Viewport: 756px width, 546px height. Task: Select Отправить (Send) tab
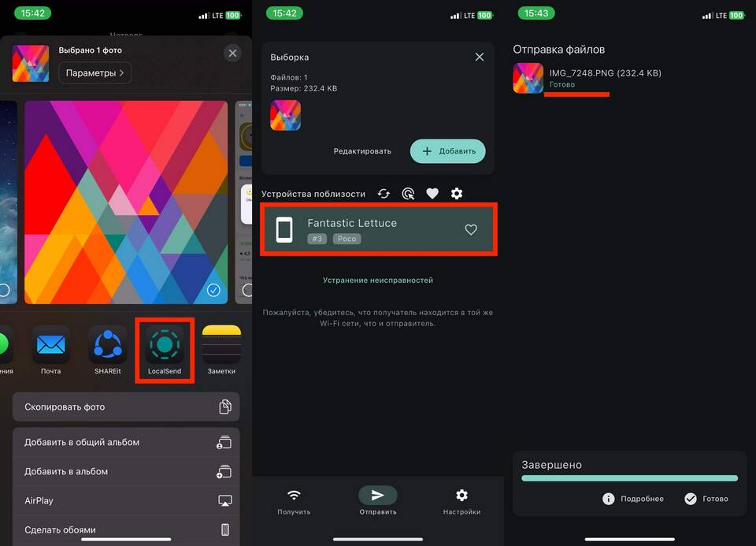click(377, 500)
